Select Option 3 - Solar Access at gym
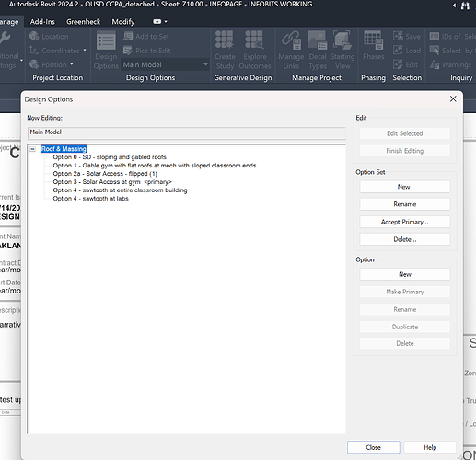476x460 pixels. (112, 182)
